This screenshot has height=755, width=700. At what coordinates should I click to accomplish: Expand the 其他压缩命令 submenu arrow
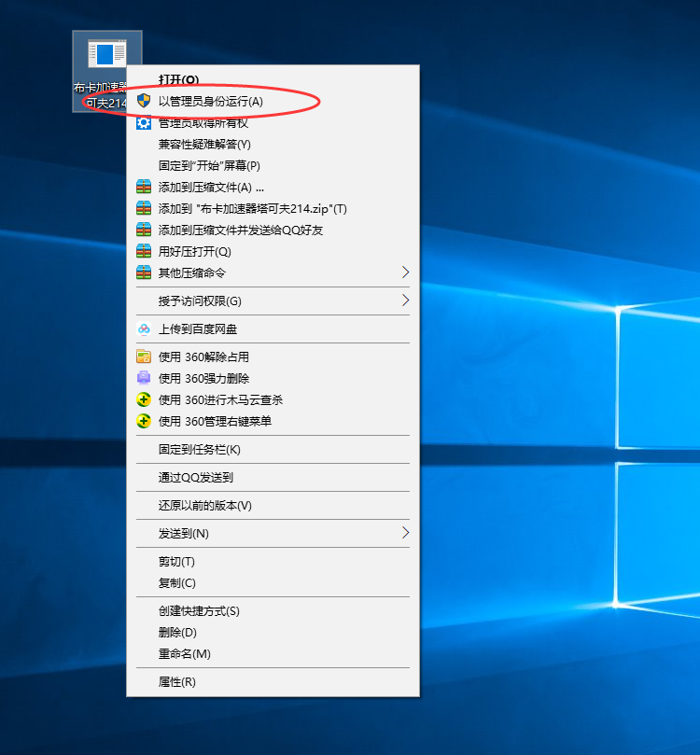[405, 273]
